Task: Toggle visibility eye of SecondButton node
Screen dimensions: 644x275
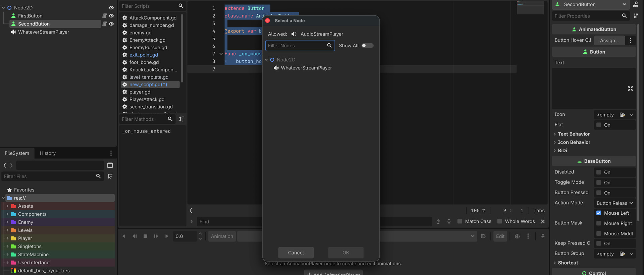Action: click(x=111, y=24)
